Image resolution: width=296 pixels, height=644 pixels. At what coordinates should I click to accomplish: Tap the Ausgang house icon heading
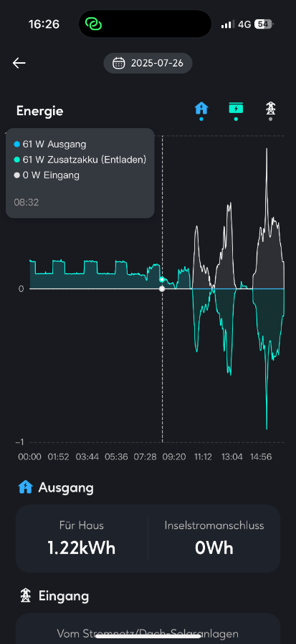tap(26, 487)
